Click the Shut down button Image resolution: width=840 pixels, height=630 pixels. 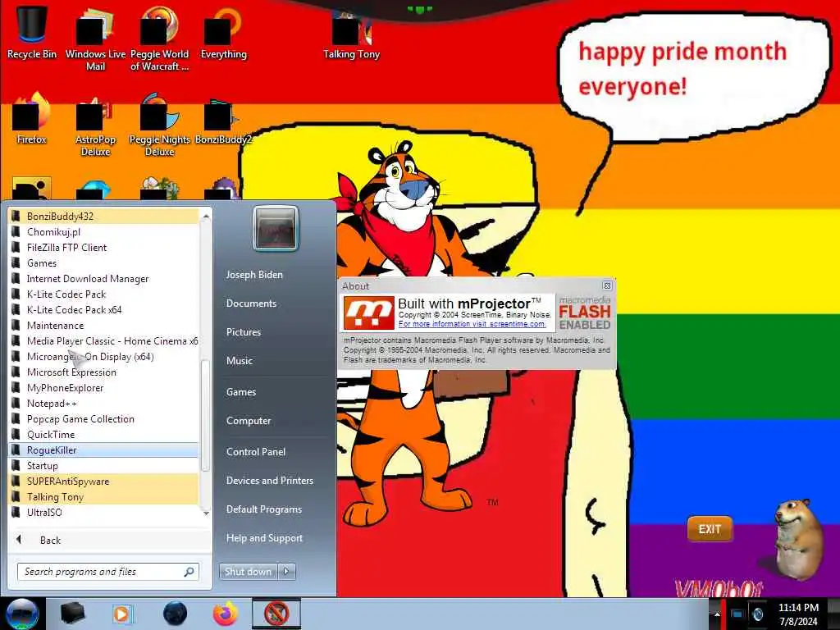coord(249,572)
